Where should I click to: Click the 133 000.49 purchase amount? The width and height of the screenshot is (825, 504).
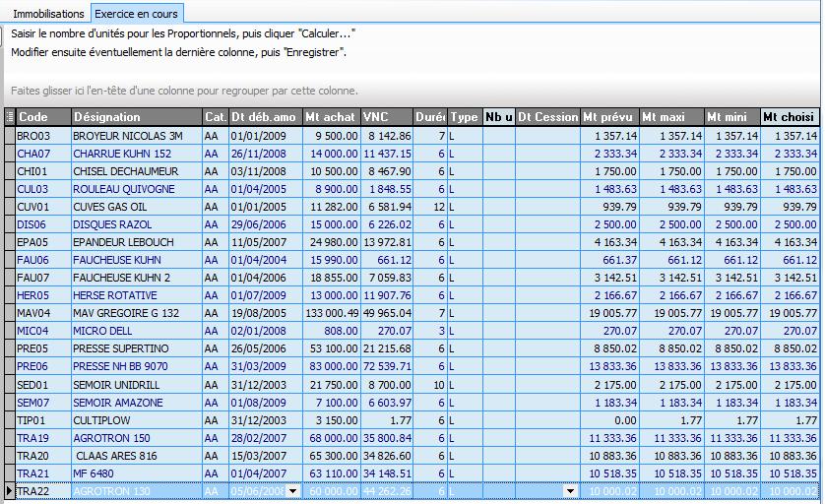331,313
